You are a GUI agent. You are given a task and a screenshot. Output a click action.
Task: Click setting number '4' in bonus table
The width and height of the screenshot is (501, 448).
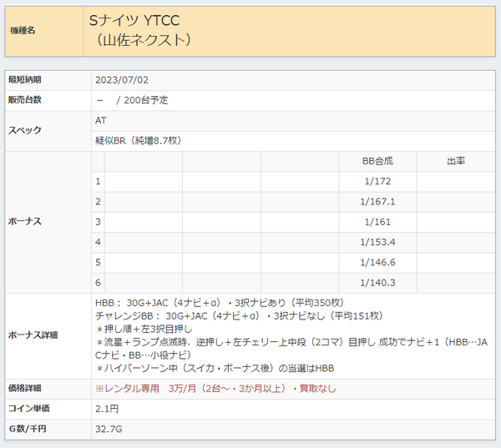click(x=98, y=242)
